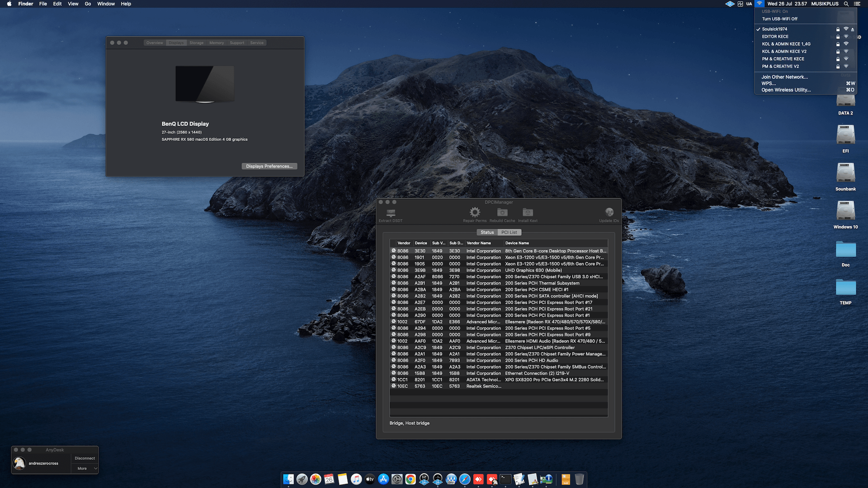Viewport: 868px width, 488px height.
Task: Open the Memory tab in About This Mac
Action: pos(217,43)
